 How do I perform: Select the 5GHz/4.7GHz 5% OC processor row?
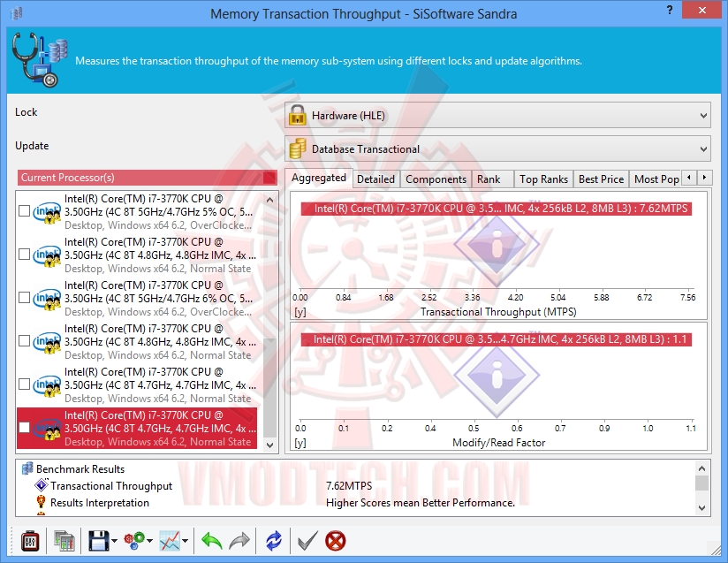coord(138,211)
